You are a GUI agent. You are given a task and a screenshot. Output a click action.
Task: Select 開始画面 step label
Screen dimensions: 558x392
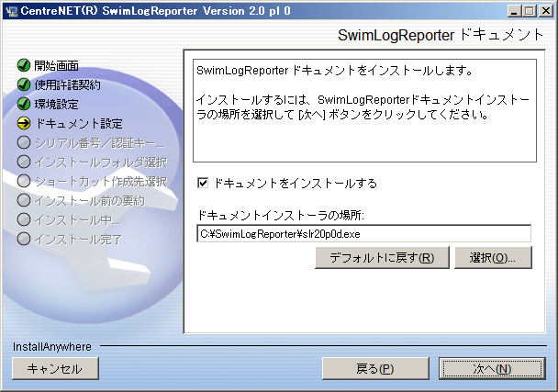click(56, 66)
